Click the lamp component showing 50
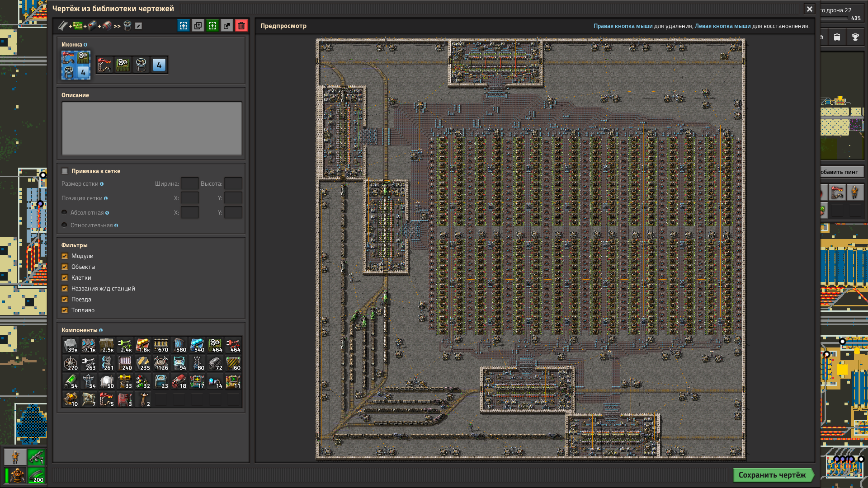868x488 pixels. pos(107,381)
